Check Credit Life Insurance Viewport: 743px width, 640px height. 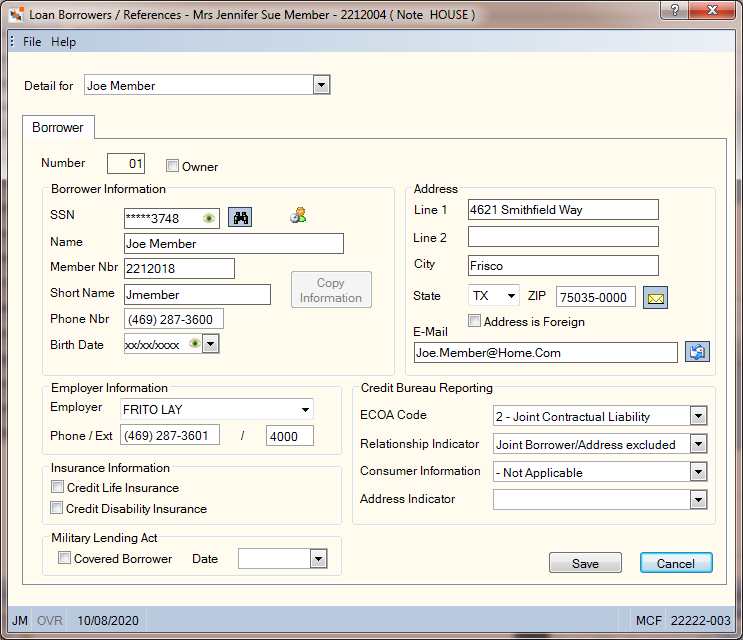pyautogui.click(x=57, y=487)
